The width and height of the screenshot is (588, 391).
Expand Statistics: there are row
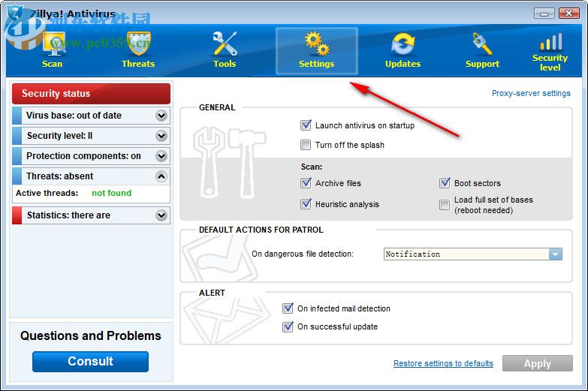(x=91, y=215)
